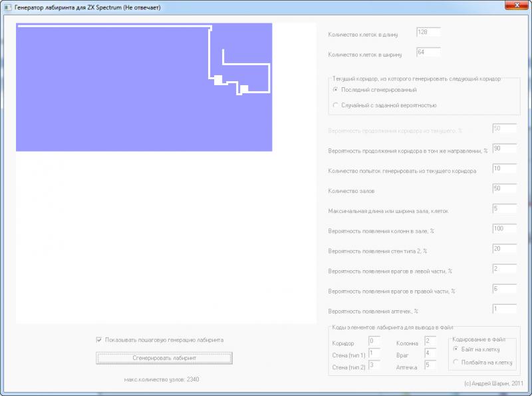
Task: Select the 'Случайный с заданной вероятностью' radio option
Action: (x=336, y=105)
